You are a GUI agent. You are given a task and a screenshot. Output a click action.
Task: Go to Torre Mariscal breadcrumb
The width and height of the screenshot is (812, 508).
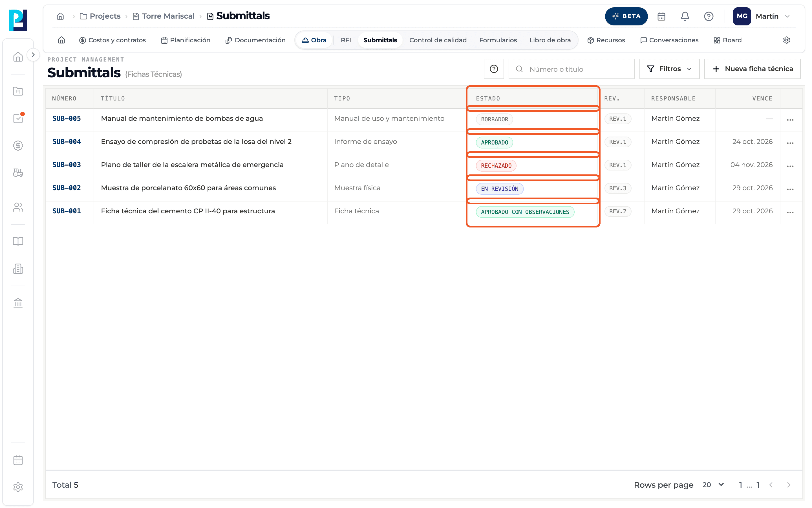(164, 16)
